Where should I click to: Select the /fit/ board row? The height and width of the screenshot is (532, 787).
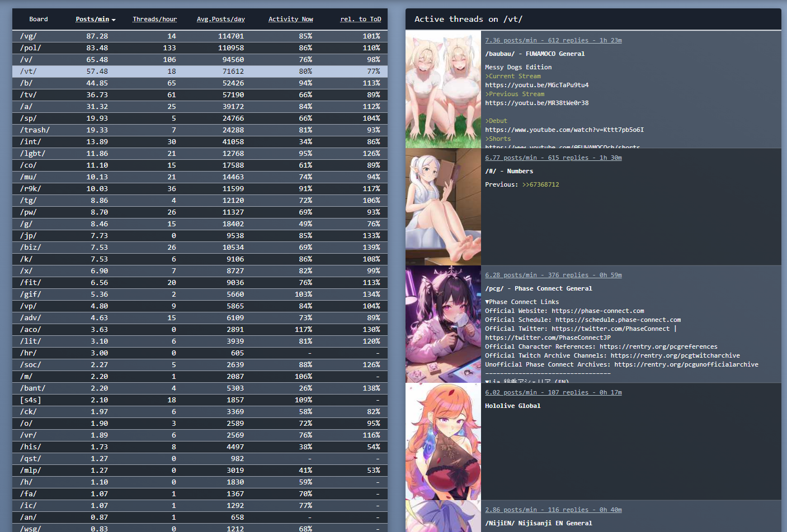pyautogui.click(x=200, y=283)
